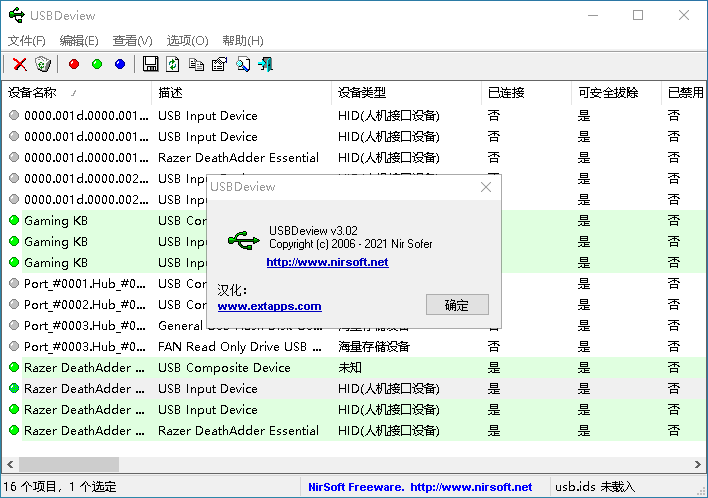The image size is (708, 498).
Task: Close the USBDeview About dialog
Action: point(486,187)
